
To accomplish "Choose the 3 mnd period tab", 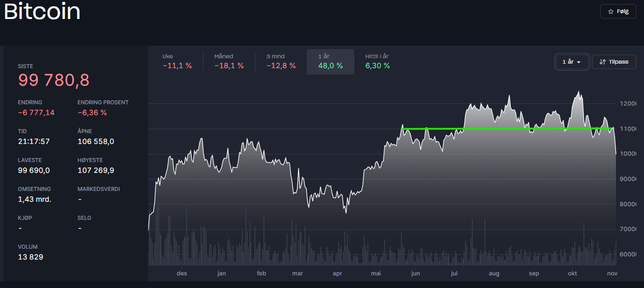I will (281, 61).
